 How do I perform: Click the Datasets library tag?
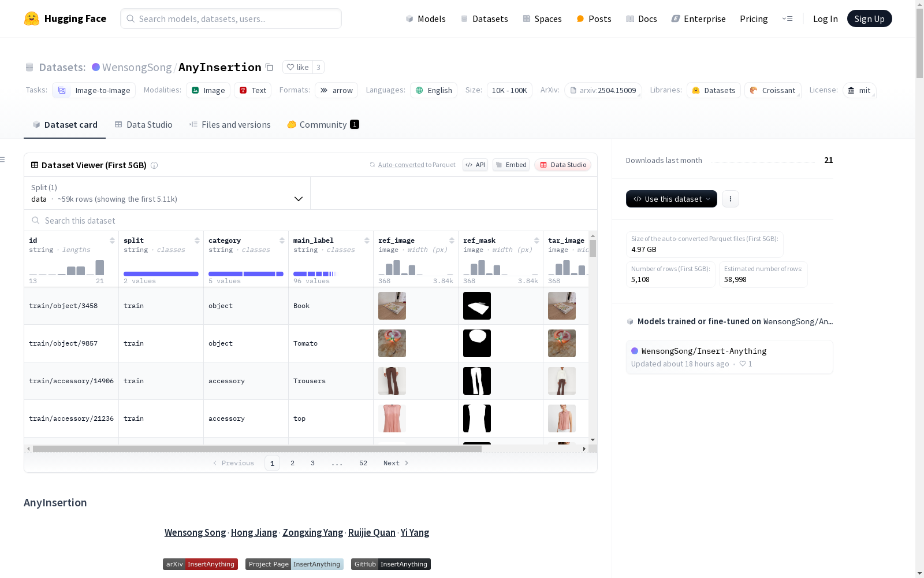click(714, 90)
